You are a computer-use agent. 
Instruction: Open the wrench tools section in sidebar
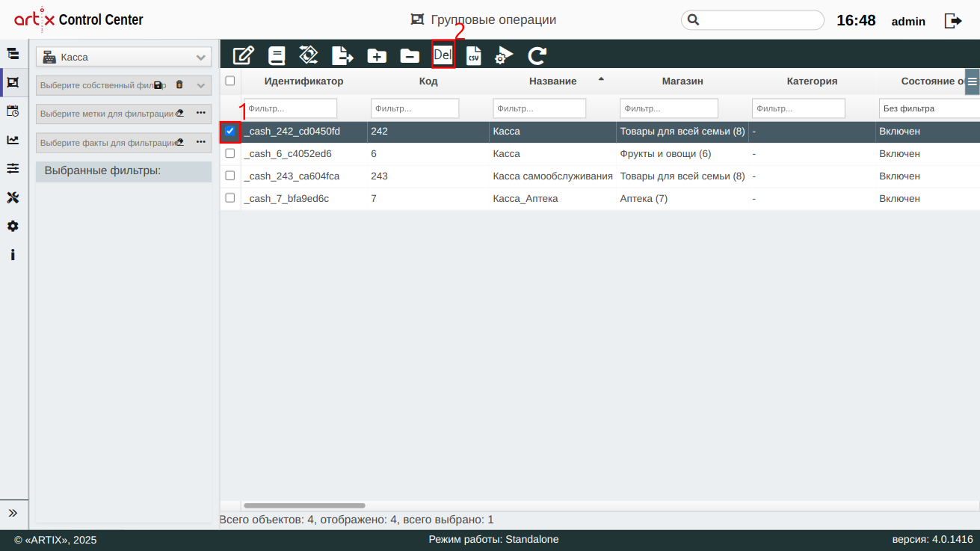[x=13, y=197]
